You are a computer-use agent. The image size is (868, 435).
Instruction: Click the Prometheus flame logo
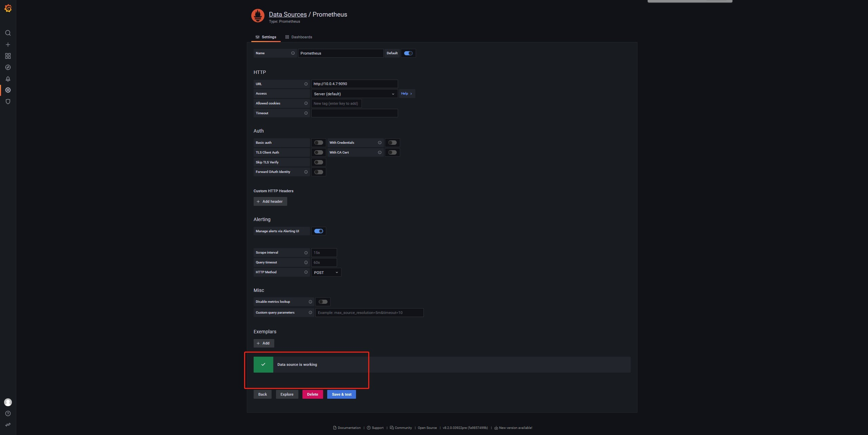pos(258,16)
